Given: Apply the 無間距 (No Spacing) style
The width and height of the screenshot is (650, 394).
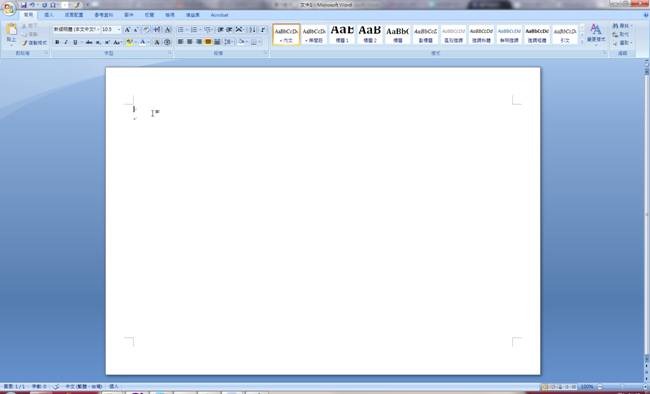Looking at the screenshot, I should click(314, 34).
